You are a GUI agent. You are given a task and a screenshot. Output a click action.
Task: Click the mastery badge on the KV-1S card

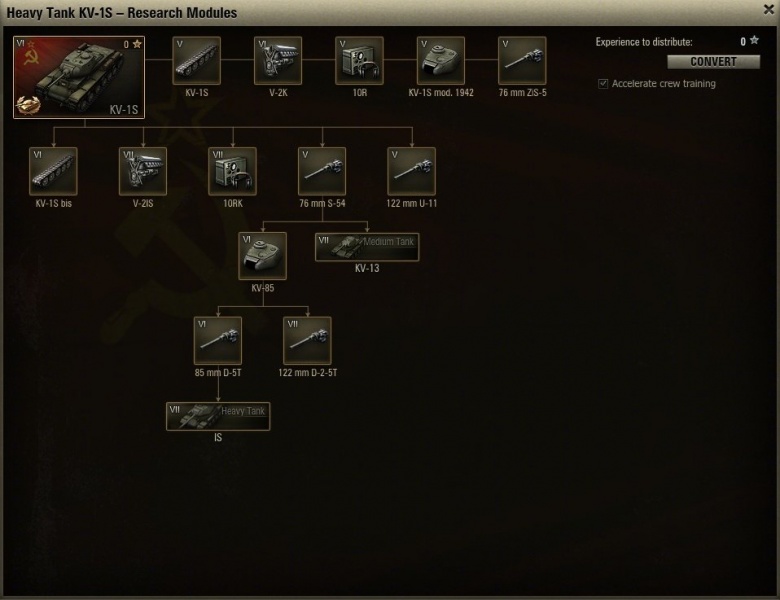28,105
